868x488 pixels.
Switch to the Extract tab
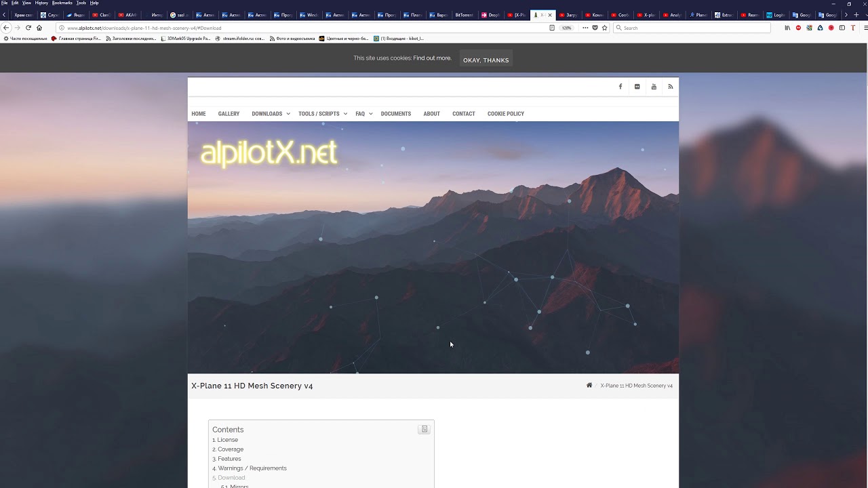click(x=724, y=15)
